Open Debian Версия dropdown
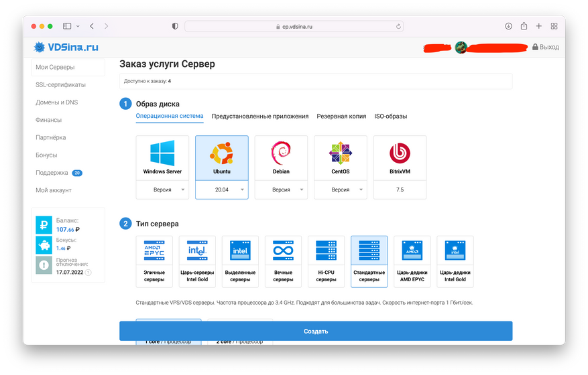588x375 pixels. (x=281, y=190)
